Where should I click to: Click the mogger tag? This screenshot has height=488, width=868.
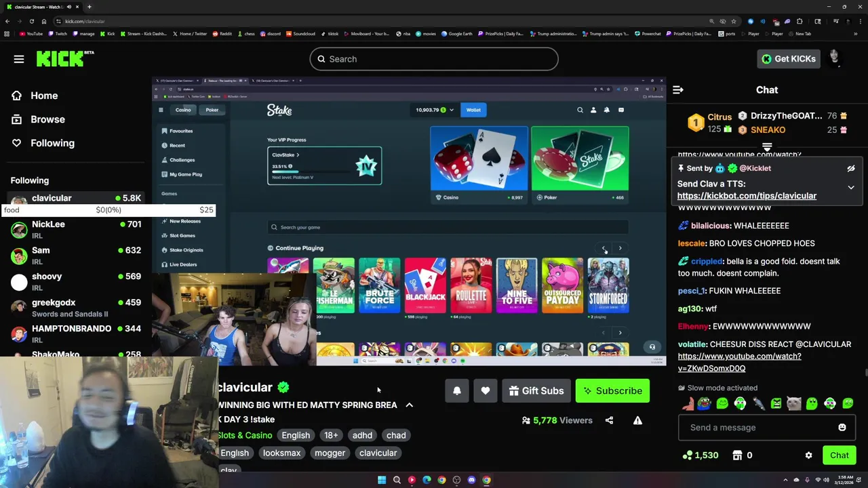(330, 453)
